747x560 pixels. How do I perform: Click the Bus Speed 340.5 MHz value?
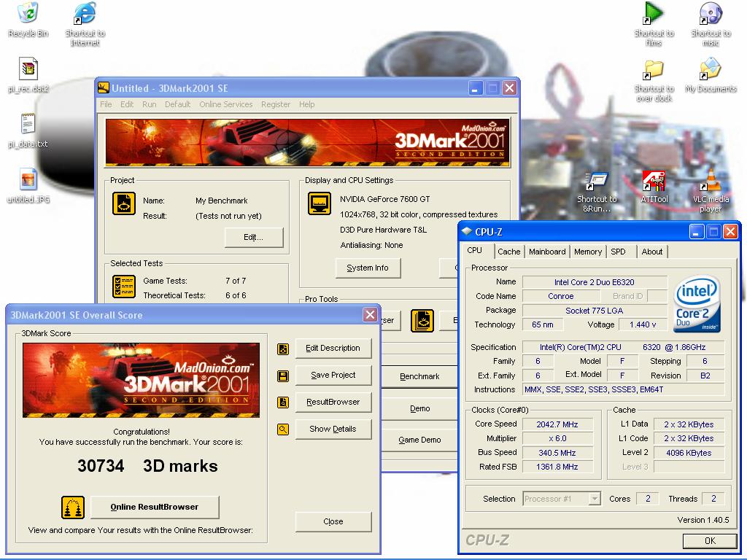pyautogui.click(x=557, y=453)
